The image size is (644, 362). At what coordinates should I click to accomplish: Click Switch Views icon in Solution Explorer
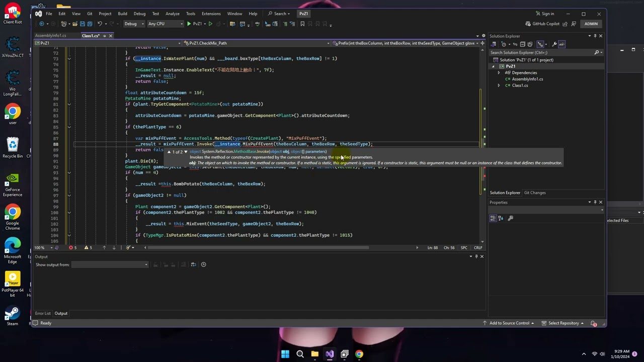click(495, 44)
